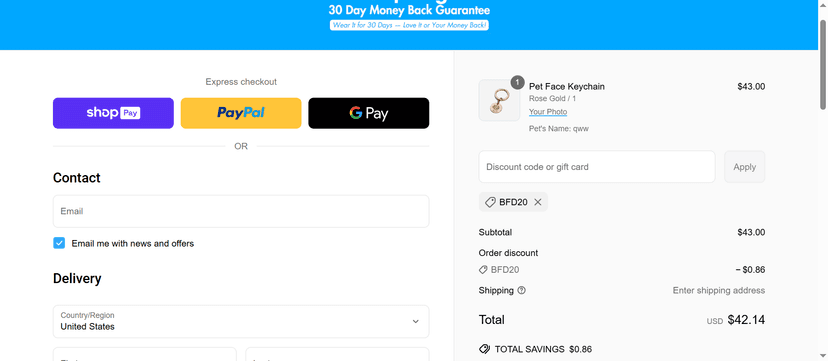Viewport: 828px width, 361px height.
Task: Open the Your Photo link
Action: [548, 112]
